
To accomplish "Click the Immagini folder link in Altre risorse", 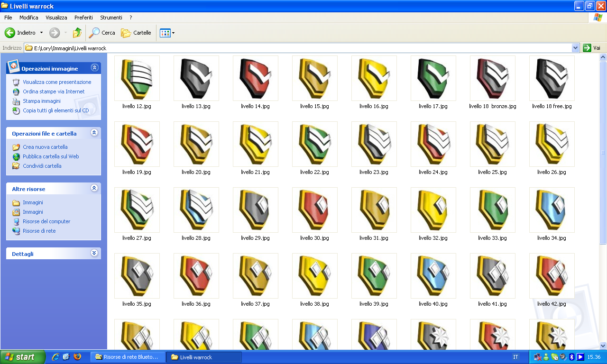I will pyautogui.click(x=33, y=202).
